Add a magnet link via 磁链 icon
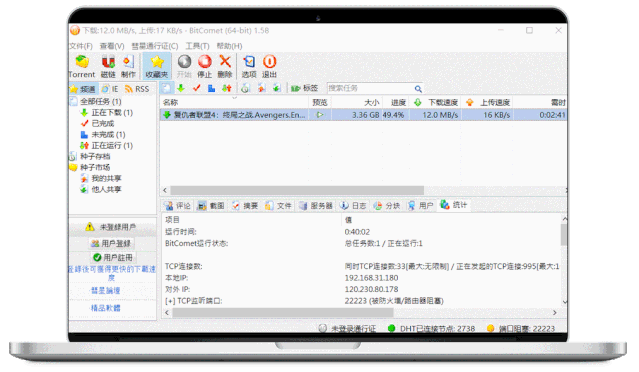This screenshot has height=372, width=639. coord(108,67)
